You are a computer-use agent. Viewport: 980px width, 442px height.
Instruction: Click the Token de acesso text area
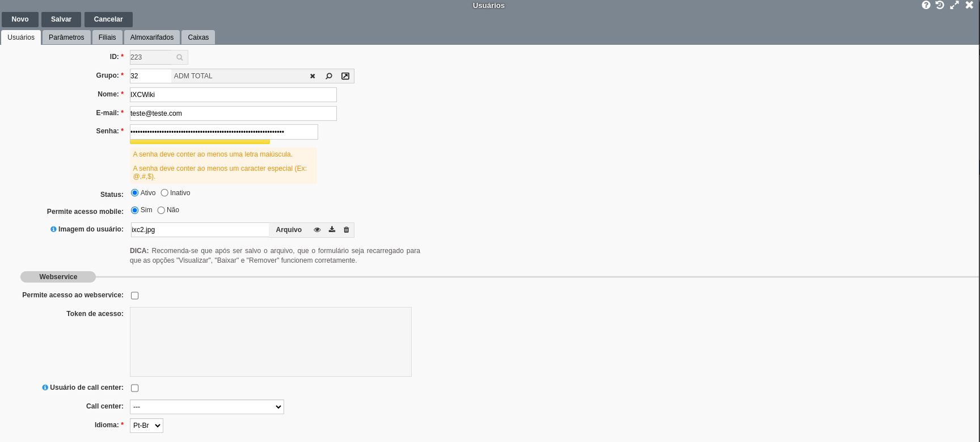[271, 342]
